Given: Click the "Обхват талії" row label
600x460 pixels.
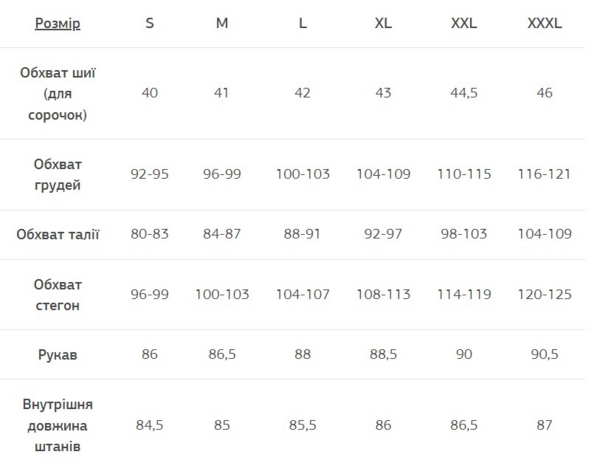Looking at the screenshot, I should tap(57, 235).
